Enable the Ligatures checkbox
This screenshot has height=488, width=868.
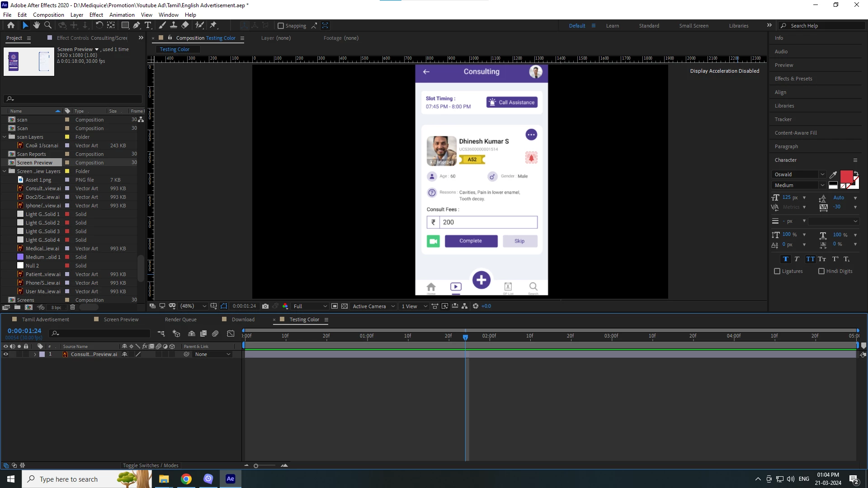(x=777, y=271)
